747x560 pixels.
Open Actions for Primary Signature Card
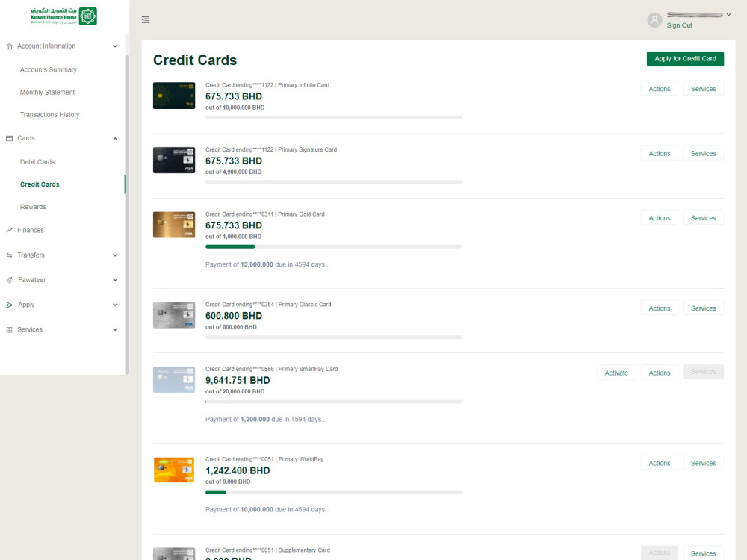click(x=660, y=153)
